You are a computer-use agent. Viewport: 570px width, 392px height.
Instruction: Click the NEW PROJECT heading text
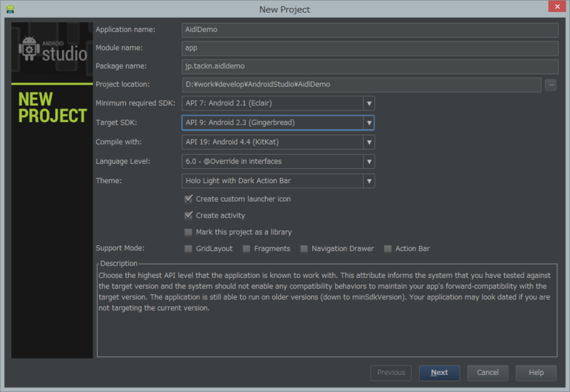coord(52,108)
